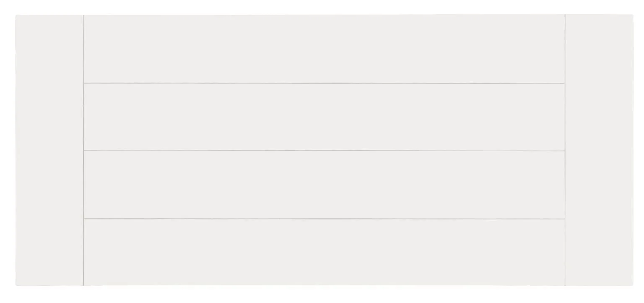Select the narrow vertical panel on the right

(x=599, y=150)
